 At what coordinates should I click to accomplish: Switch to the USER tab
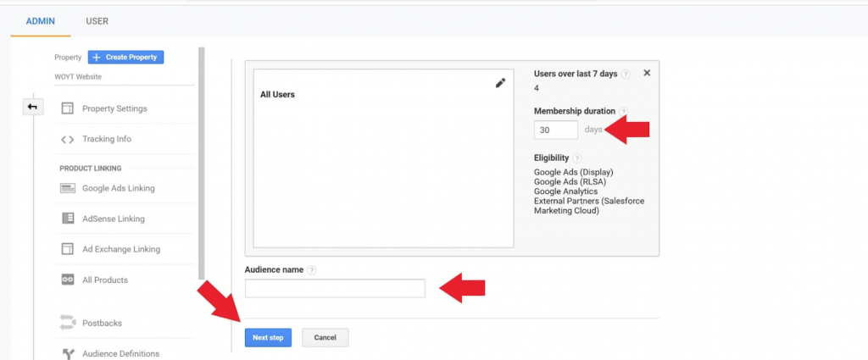[x=97, y=21]
